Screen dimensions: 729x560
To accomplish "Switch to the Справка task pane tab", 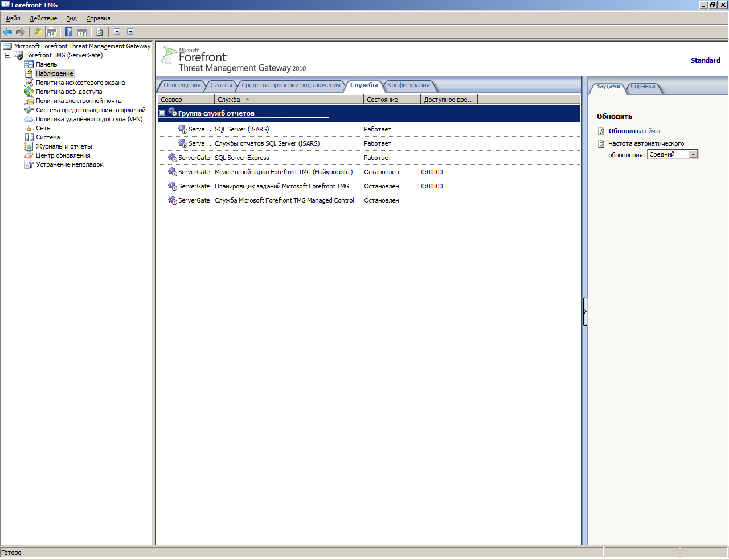I will (642, 87).
